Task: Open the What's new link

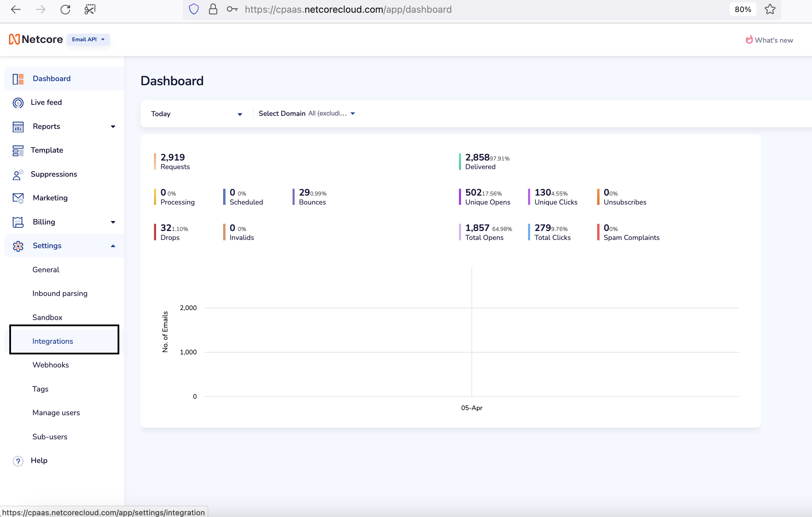Action: 769,40
